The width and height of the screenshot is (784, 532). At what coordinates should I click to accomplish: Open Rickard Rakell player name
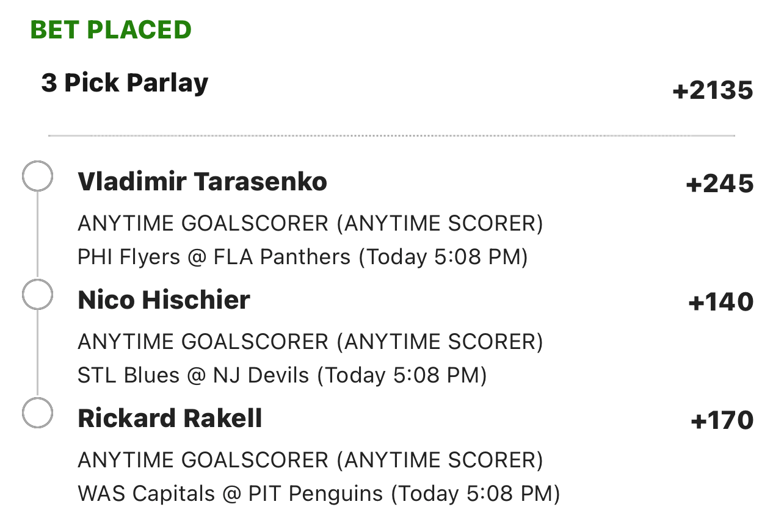[x=170, y=419]
